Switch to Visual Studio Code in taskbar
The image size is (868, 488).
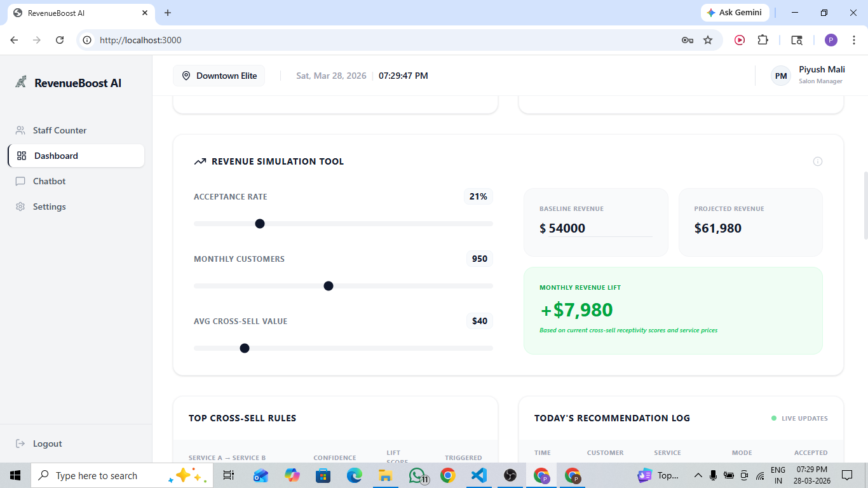pos(478,475)
